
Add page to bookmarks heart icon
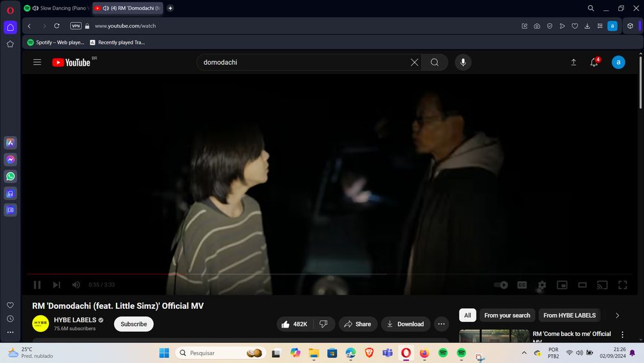574,26
